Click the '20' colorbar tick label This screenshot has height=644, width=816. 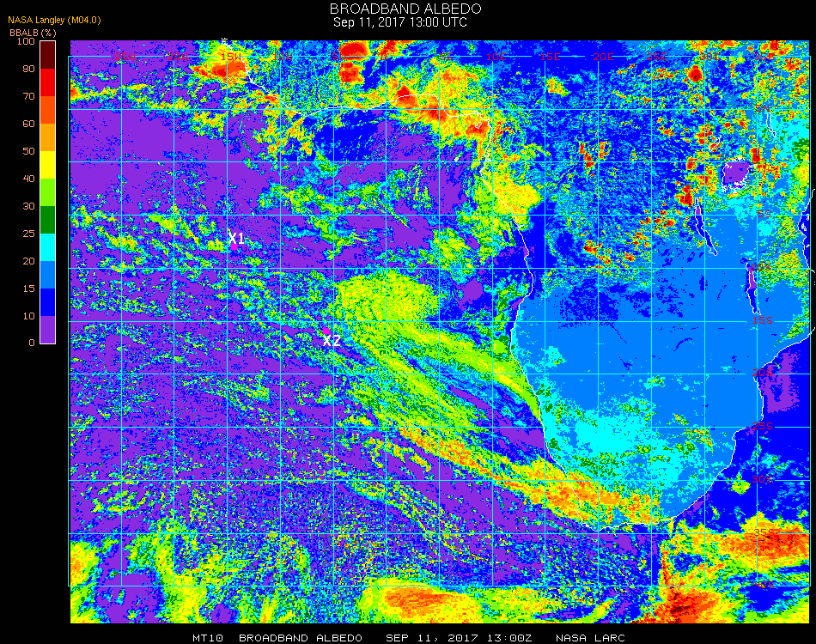pos(28,261)
